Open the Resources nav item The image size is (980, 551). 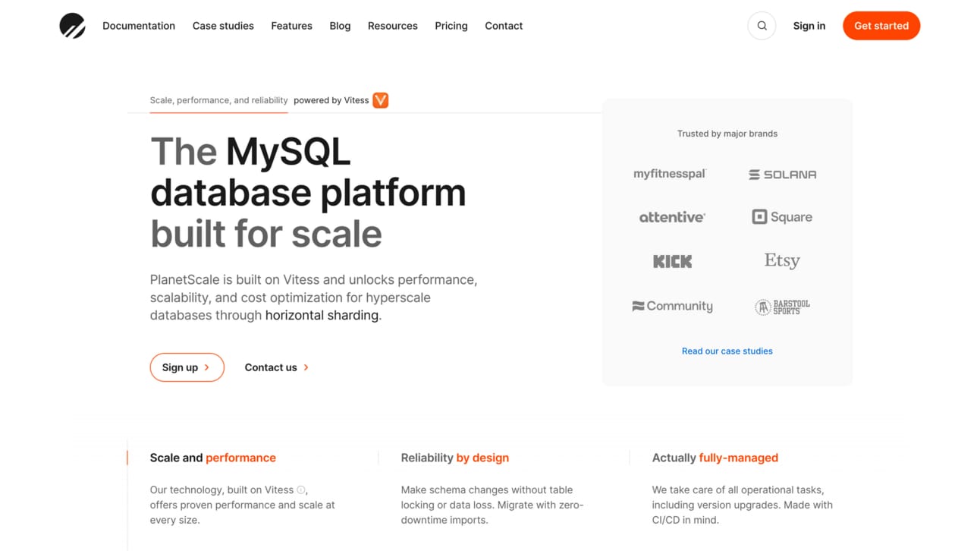point(392,26)
